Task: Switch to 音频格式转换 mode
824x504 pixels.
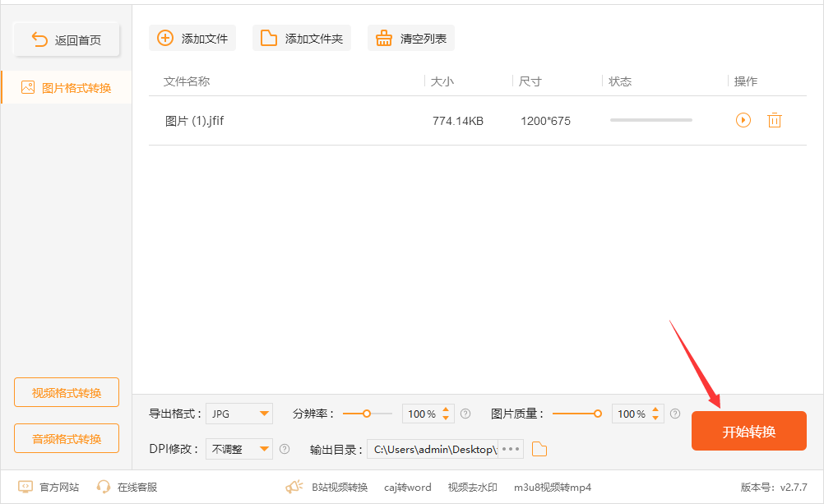Action: pos(67,438)
